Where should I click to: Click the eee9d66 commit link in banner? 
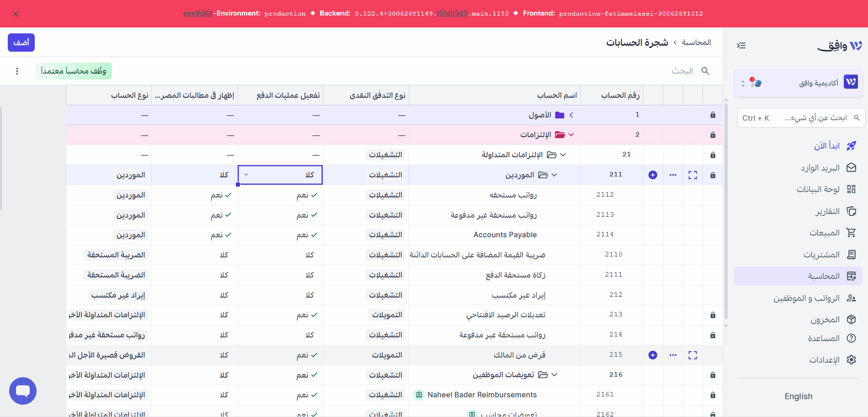pos(197,13)
